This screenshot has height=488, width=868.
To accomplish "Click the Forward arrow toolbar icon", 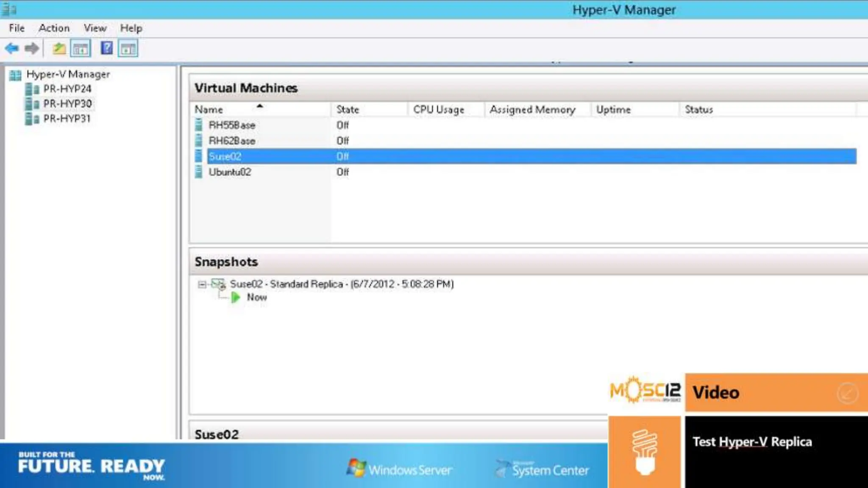I will [32, 48].
